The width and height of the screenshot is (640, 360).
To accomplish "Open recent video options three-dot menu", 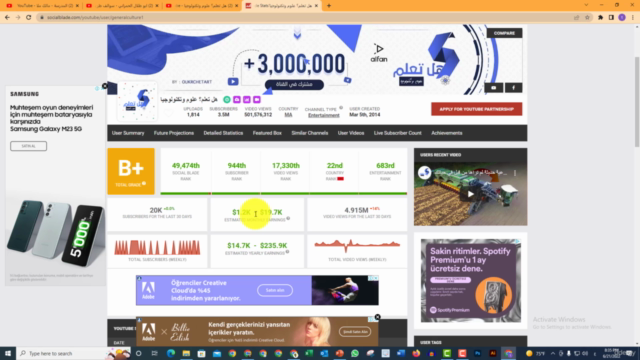I will 515,173.
